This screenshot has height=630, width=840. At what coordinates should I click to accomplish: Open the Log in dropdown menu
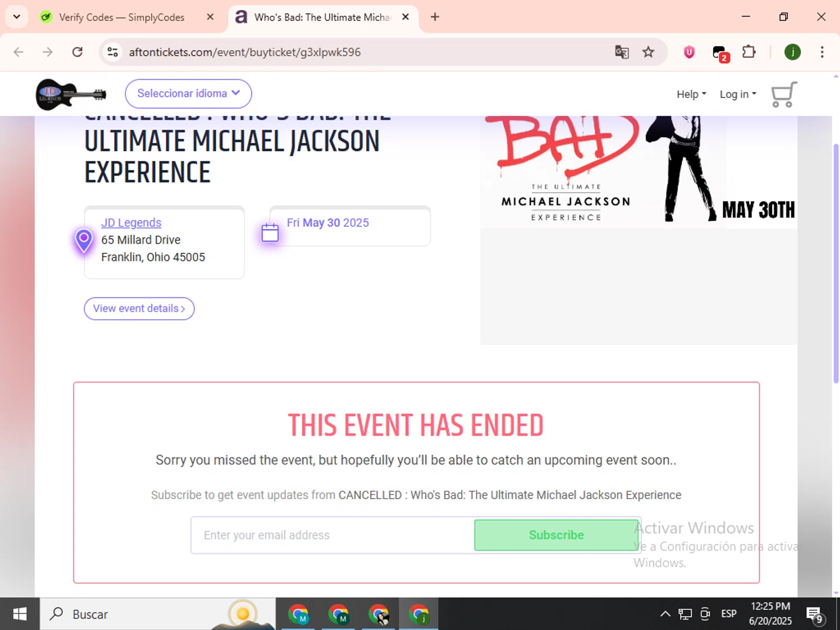tap(738, 94)
